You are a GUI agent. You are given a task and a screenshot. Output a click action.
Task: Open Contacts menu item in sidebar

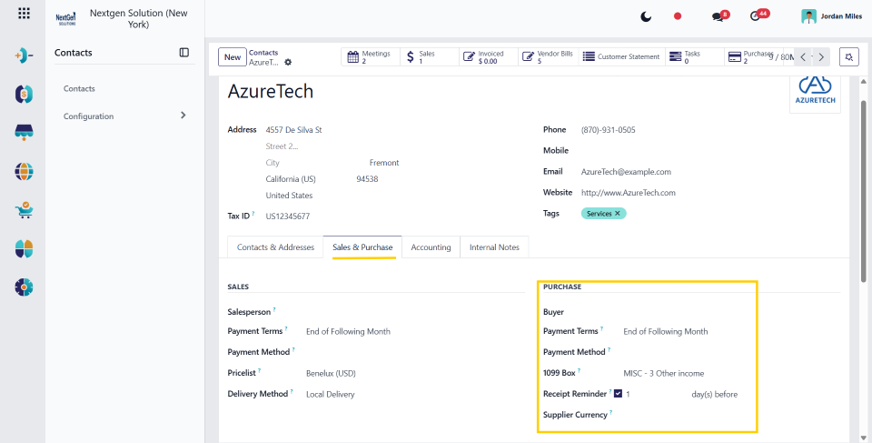coord(79,88)
